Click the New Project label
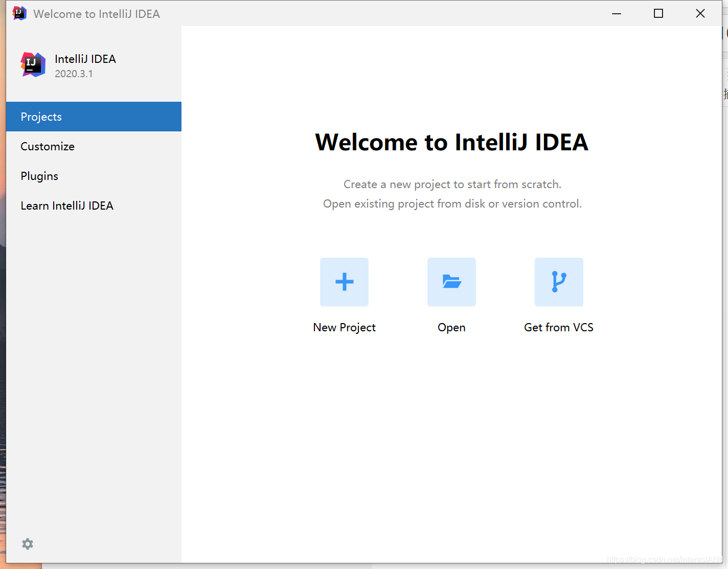728x569 pixels. 344,328
